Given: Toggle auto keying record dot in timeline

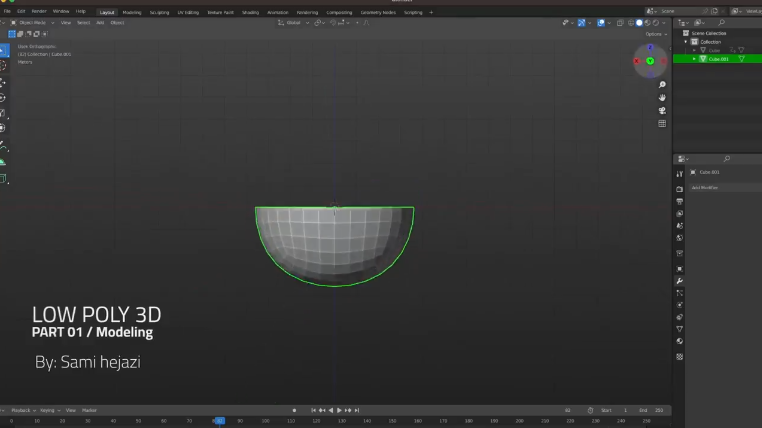Looking at the screenshot, I should click(294, 411).
